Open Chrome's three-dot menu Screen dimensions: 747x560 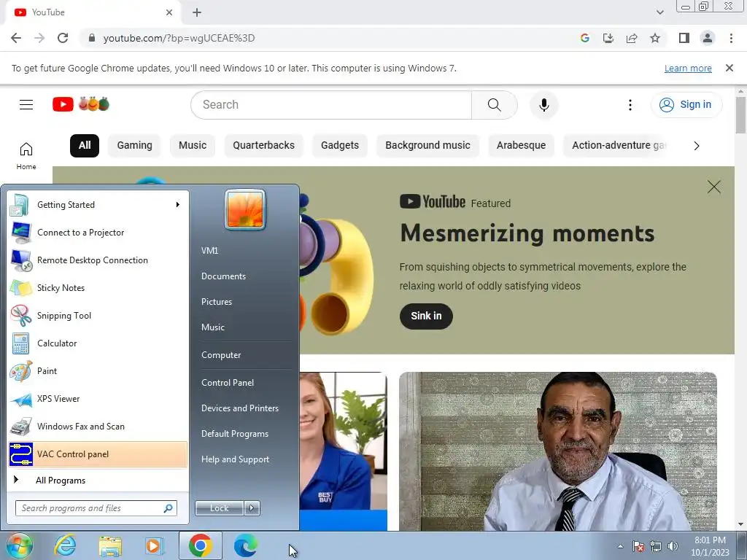coord(731,38)
